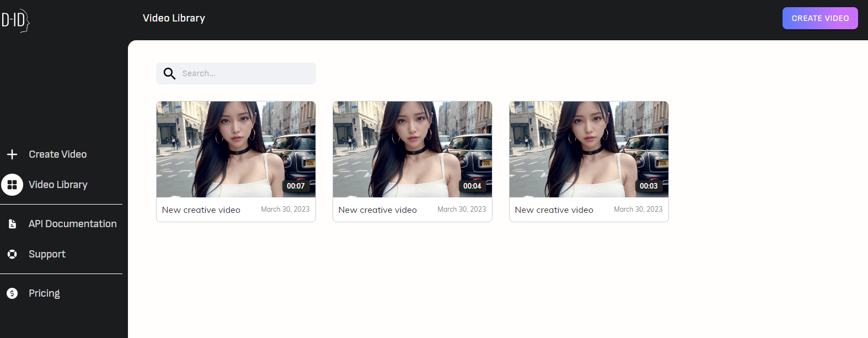Open Create Video in the sidebar

tap(58, 154)
